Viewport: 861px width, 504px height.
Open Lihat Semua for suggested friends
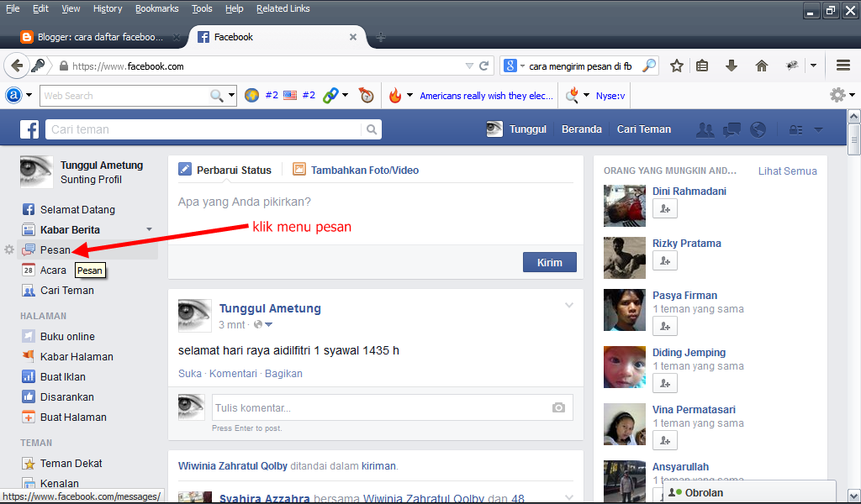(787, 171)
